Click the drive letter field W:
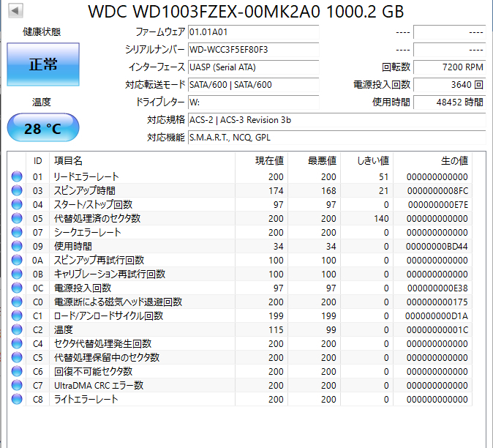This screenshot has width=493, height=448. tap(253, 102)
